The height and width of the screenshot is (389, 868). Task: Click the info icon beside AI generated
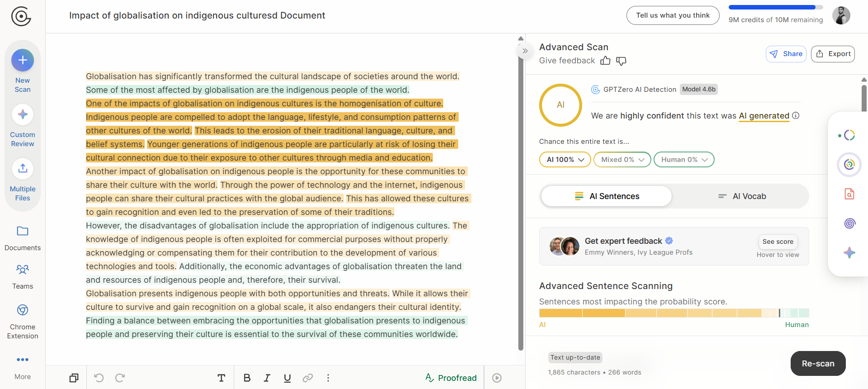tap(796, 116)
